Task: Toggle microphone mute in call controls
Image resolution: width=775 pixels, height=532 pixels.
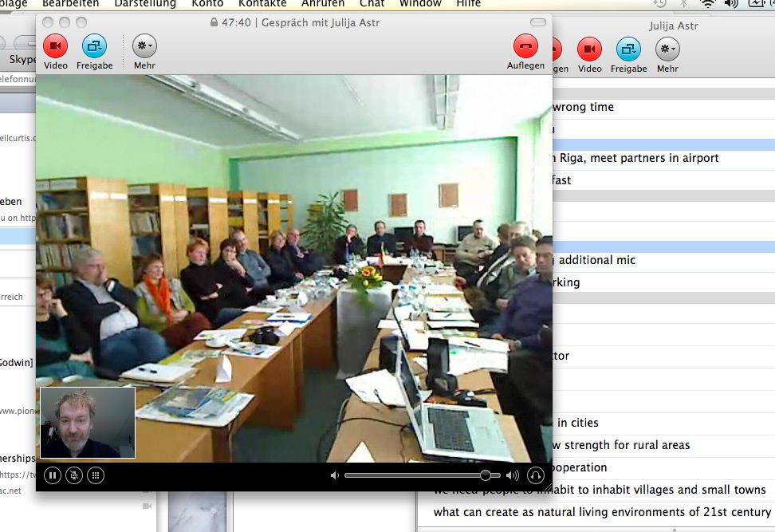Action: pos(74,475)
